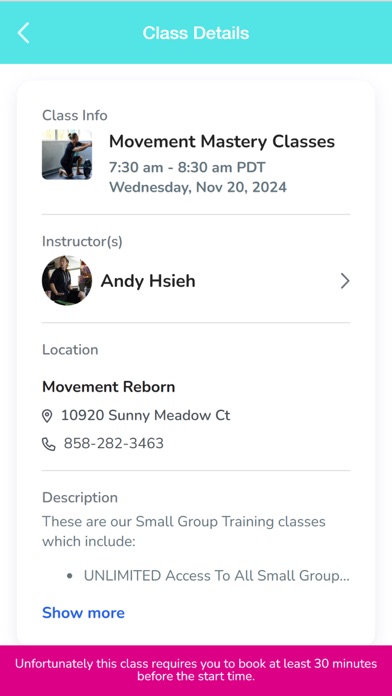The image size is (392, 696).
Task: Select the Movement Mastery Classes title
Action: pos(222,142)
